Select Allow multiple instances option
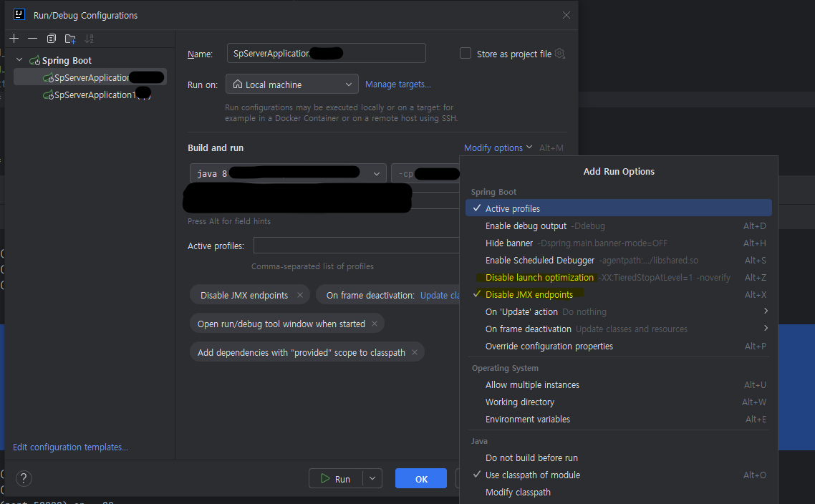815x504 pixels. click(x=619, y=385)
